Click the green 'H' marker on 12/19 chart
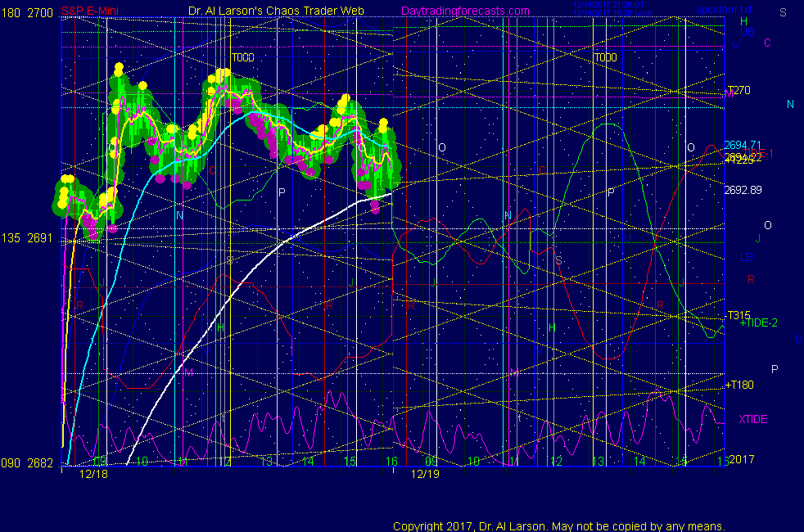Screen dimensions: 804x532 pyautogui.click(x=552, y=327)
